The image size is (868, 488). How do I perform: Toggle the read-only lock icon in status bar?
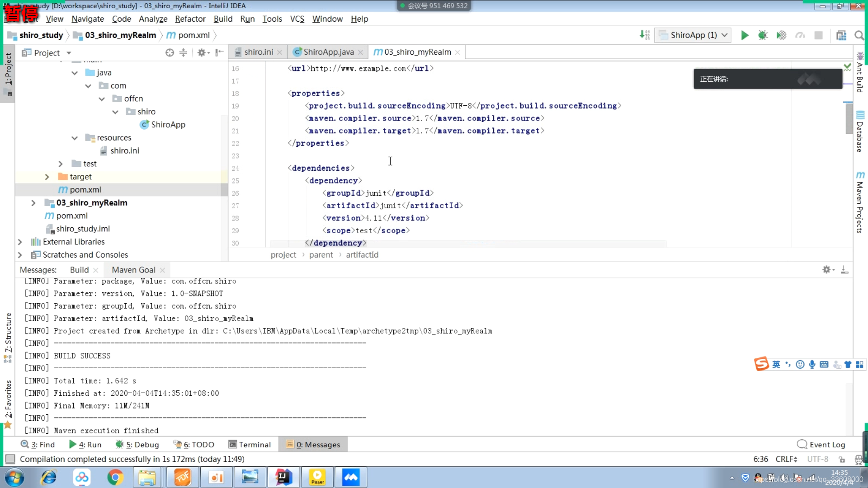842,459
